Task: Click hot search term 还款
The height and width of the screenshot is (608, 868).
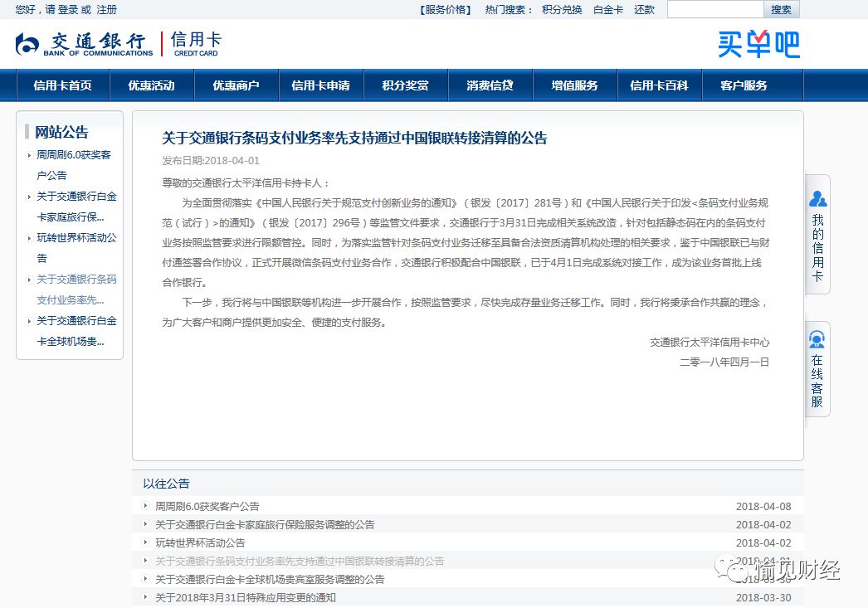Action: [x=644, y=9]
